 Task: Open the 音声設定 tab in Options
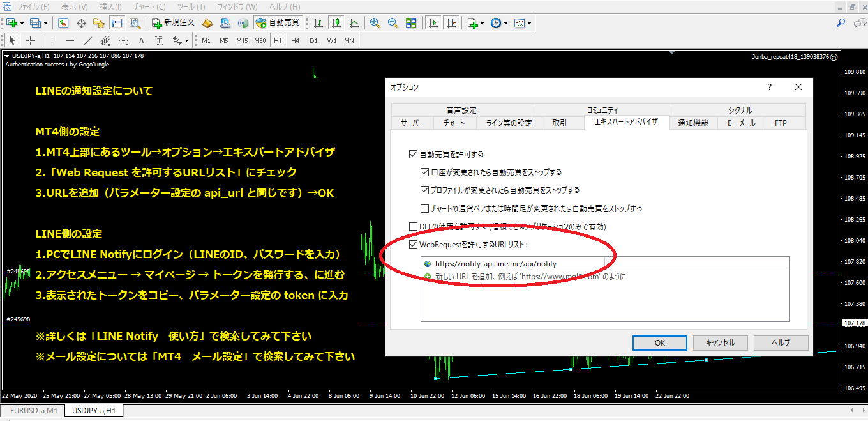461,110
